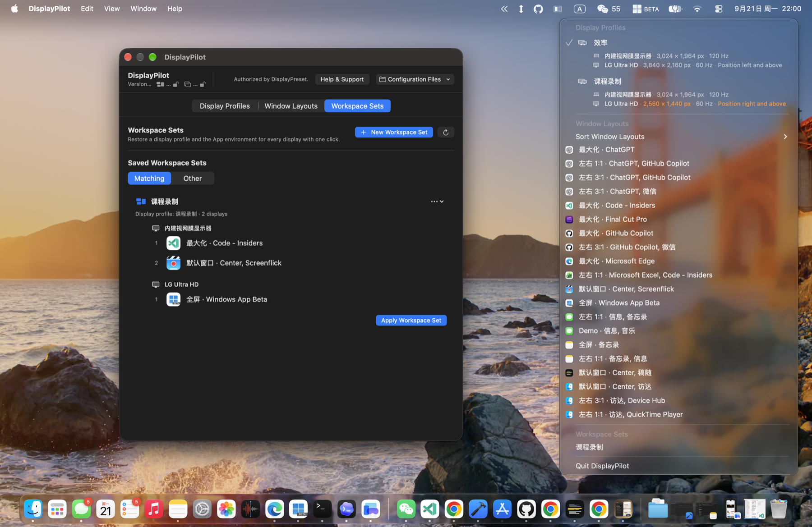The height and width of the screenshot is (527, 812).
Task: Open Control Center in menu bar
Action: click(x=719, y=9)
